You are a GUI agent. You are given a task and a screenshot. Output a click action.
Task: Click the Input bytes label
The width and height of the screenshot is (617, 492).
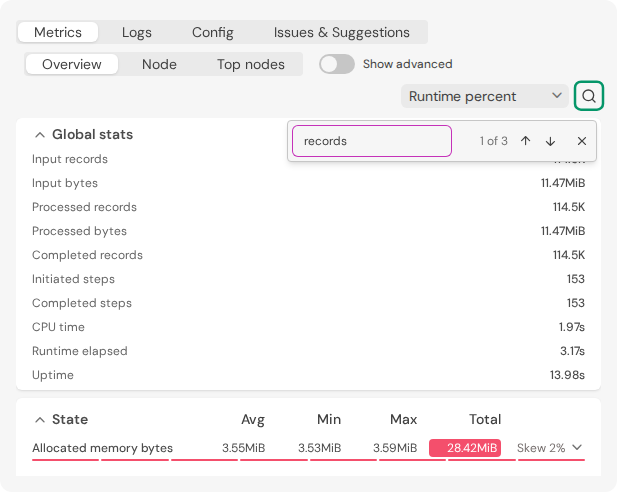65,183
